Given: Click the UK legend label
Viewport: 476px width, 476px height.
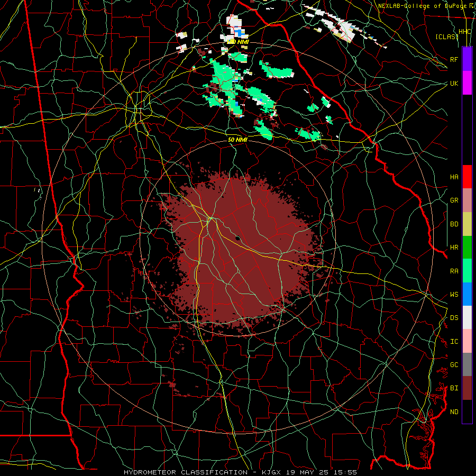Looking at the screenshot, I should [454, 83].
